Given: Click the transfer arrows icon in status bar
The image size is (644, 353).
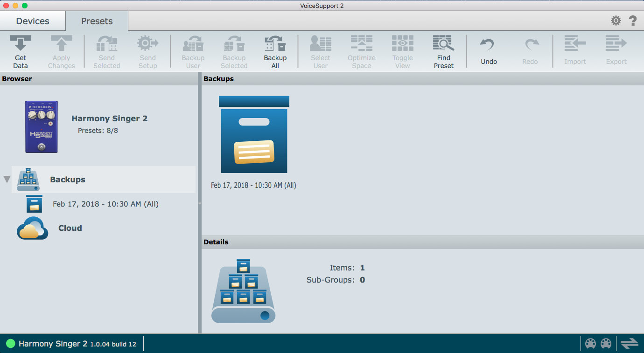Looking at the screenshot, I should point(630,344).
